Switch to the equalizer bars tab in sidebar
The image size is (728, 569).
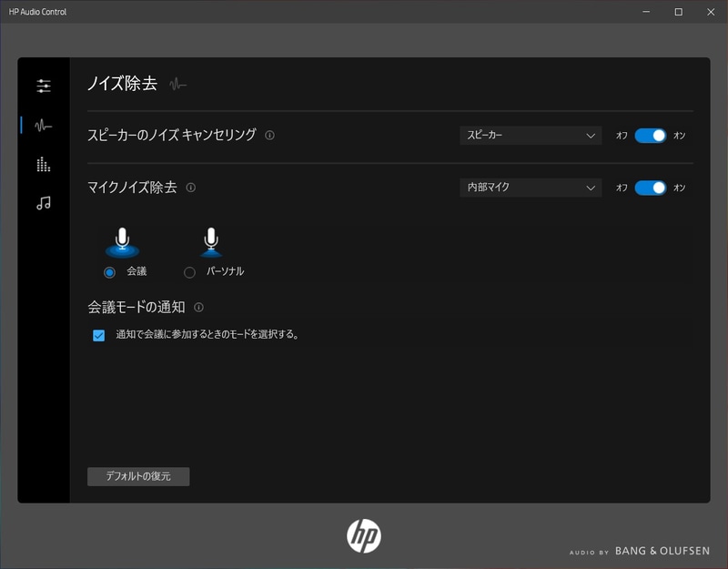43,165
